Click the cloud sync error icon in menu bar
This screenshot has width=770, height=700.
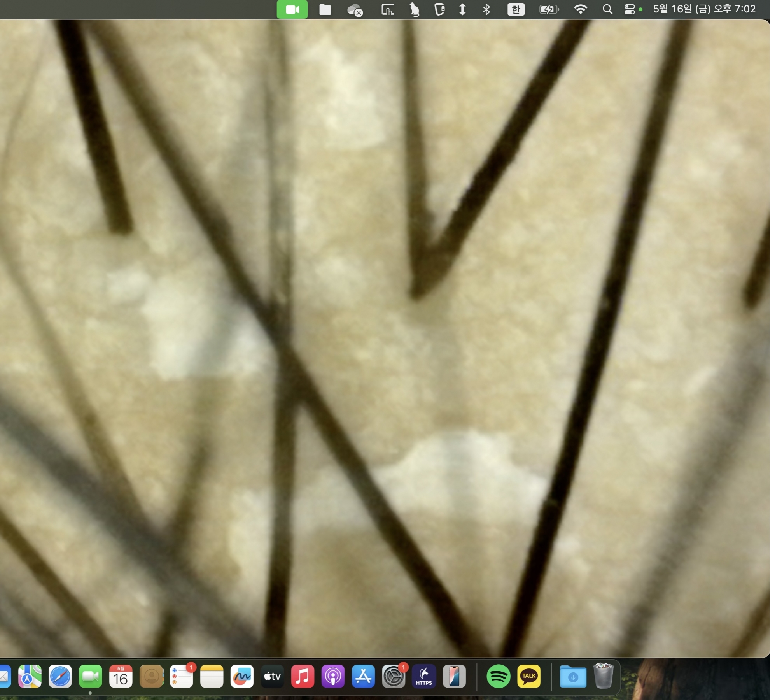355,10
